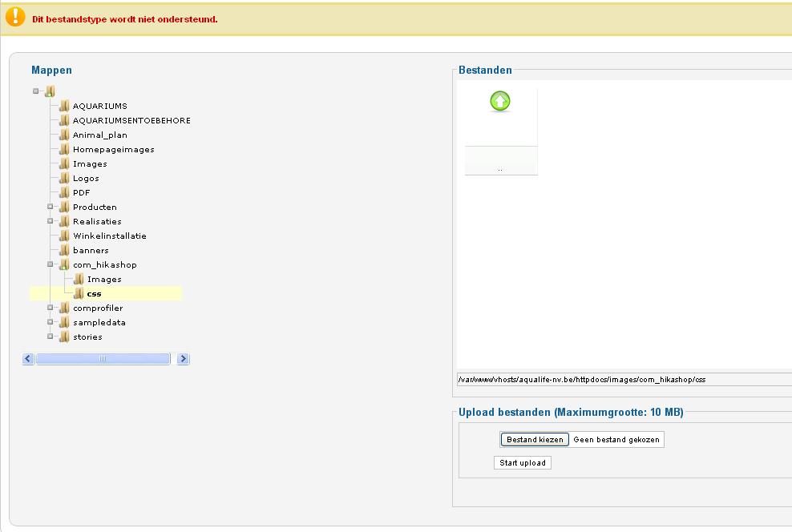Open top-level Images folder label
The width and height of the screenshot is (792, 532).
tap(90, 164)
